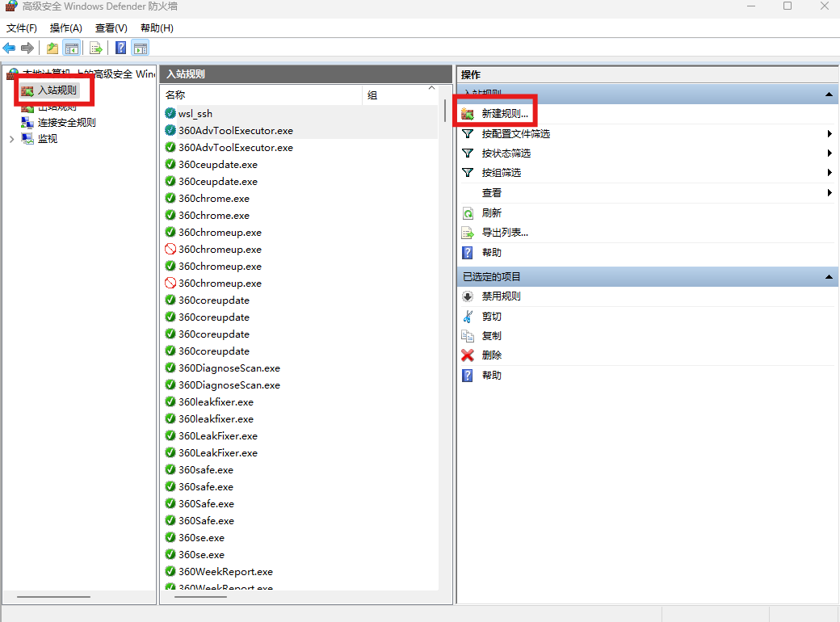Click the Forward arrow toolbar icon

tap(27, 48)
